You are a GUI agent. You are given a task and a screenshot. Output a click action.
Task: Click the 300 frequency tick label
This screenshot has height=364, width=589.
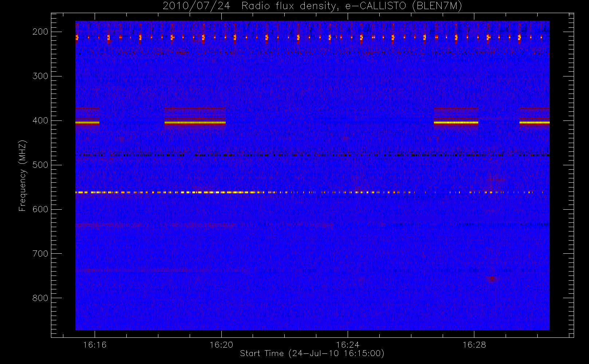[40, 76]
